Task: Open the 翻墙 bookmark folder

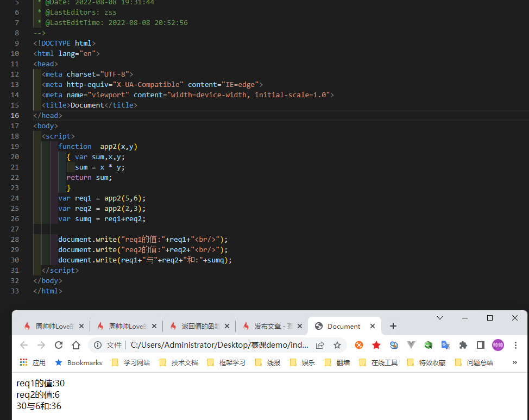Action: 337,362
